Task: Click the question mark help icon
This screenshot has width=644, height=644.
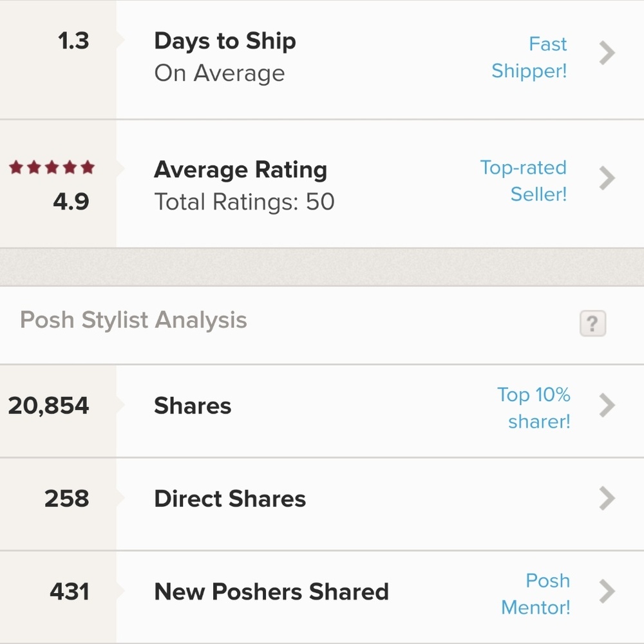Action: click(592, 324)
